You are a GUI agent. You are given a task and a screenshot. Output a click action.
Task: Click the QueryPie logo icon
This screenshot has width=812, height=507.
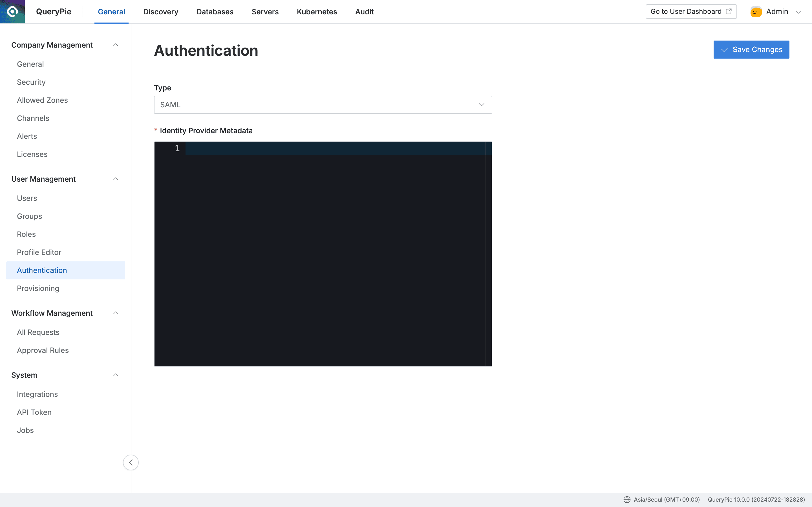(12, 11)
